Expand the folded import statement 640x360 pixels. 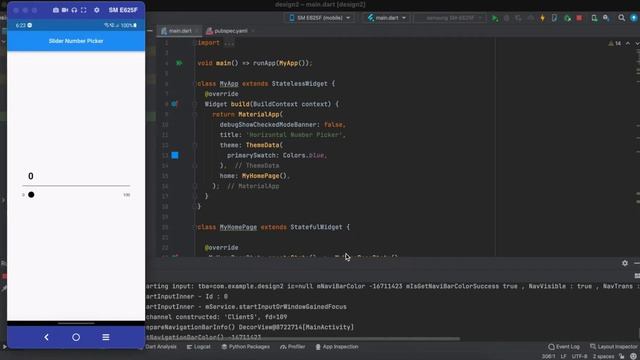click(229, 43)
